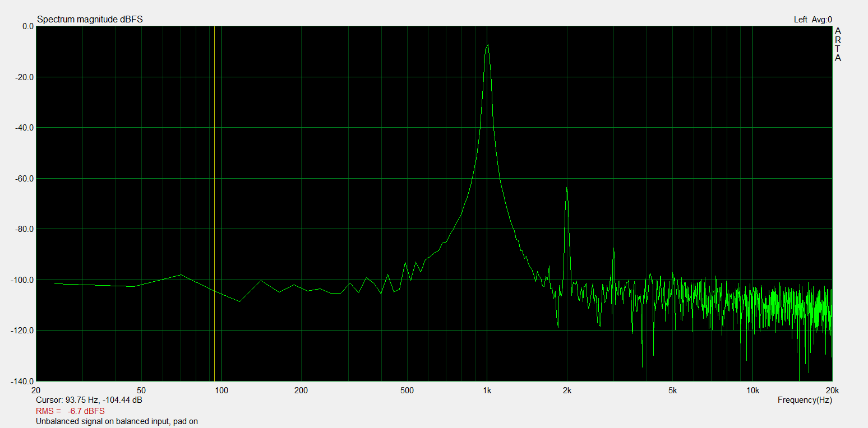
Task: Click the 1 kHz fundamental peak tip
Action: tap(487, 45)
